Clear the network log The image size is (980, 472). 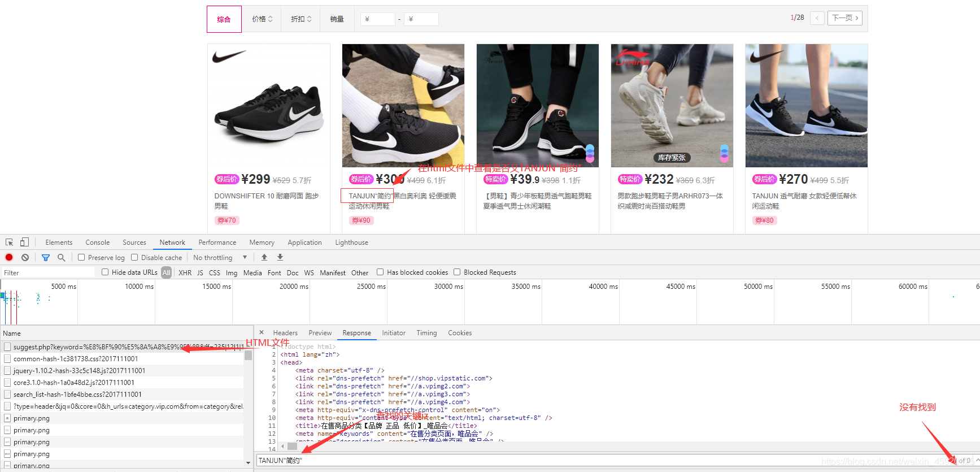(x=25, y=257)
